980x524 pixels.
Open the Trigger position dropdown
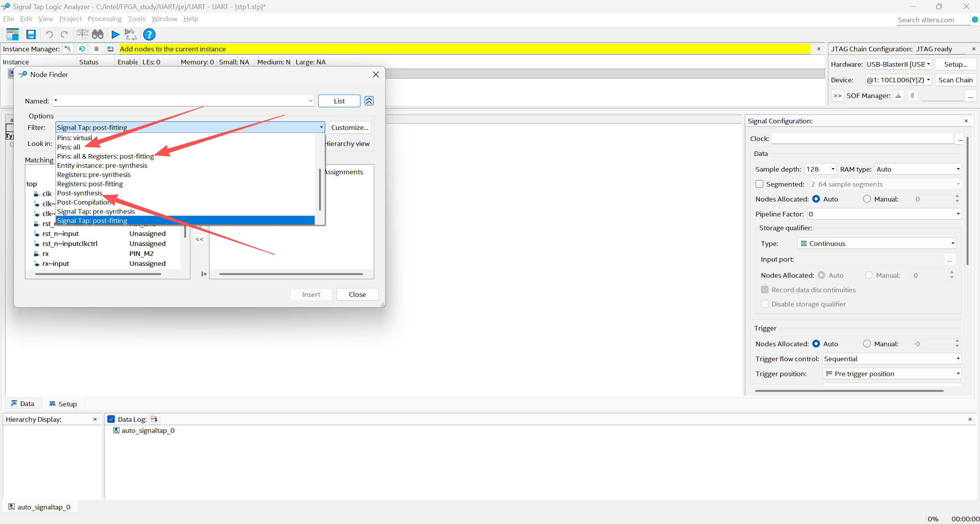tap(892, 373)
